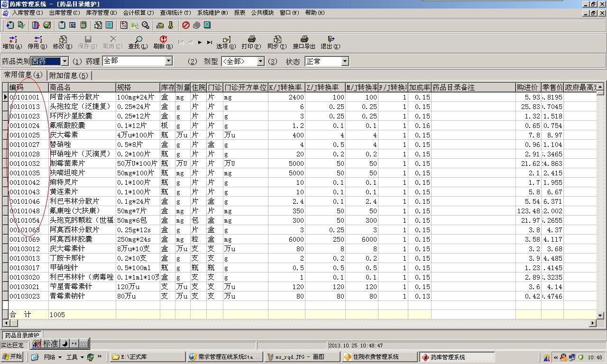Select the 药品目录维护 bottom window tab

click(22, 335)
